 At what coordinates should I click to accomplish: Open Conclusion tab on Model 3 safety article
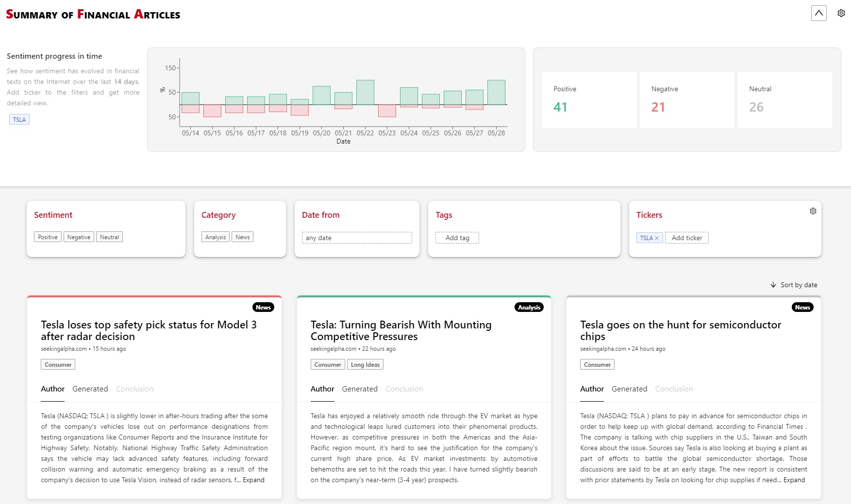click(134, 389)
